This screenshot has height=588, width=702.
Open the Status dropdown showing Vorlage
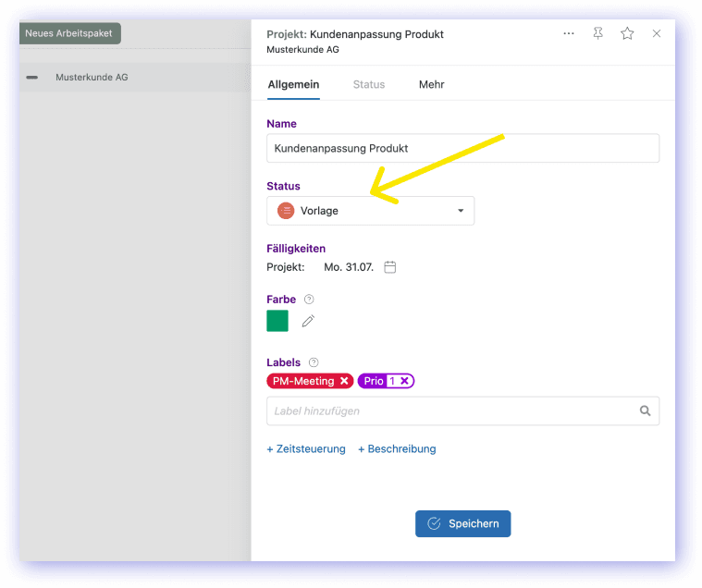[370, 211]
